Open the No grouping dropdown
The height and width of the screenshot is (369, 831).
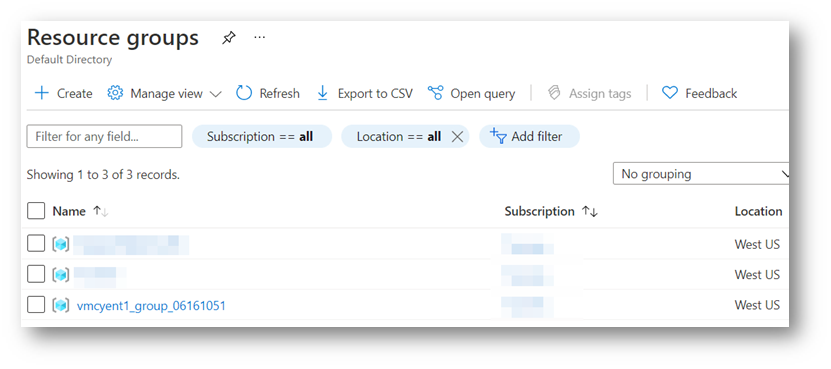tap(701, 174)
